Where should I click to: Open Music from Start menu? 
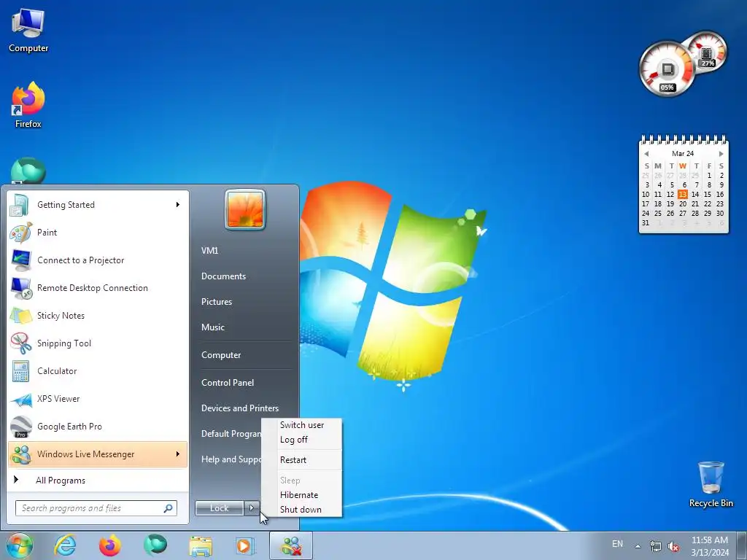213,327
